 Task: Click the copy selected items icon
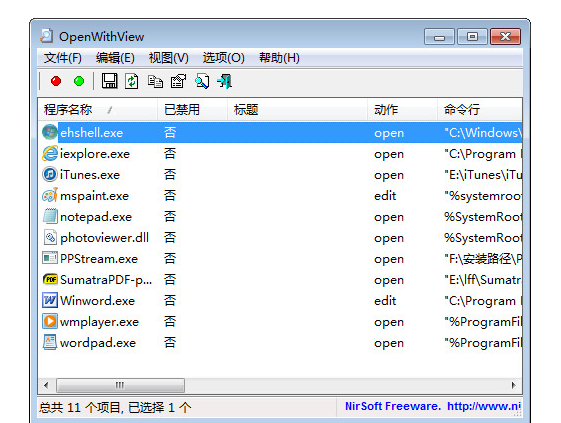155,81
